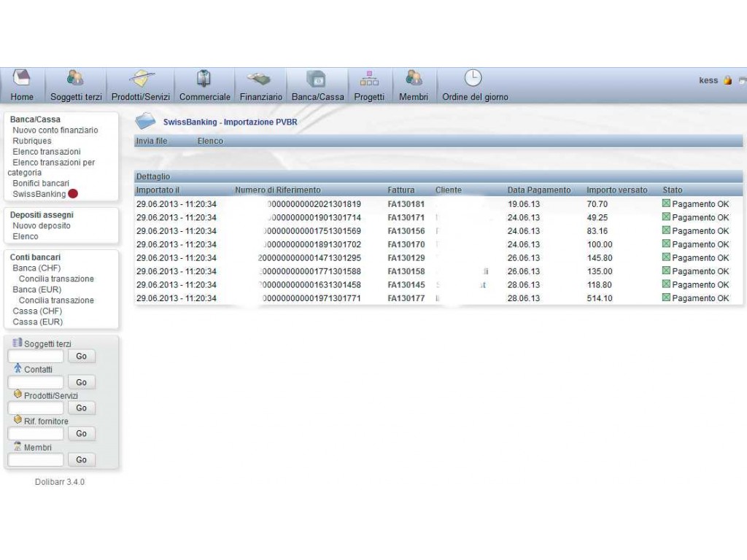The image size is (747, 560).
Task: Click status icon for invoice FA130145
Action: point(666,284)
